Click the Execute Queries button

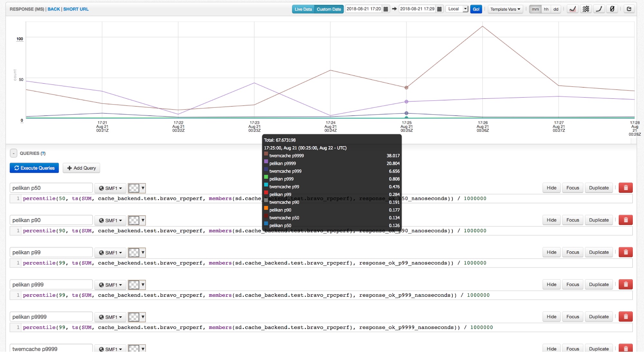click(x=34, y=168)
